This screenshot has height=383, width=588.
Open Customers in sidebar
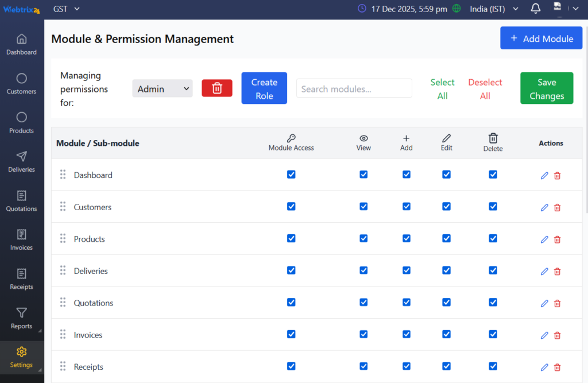(x=21, y=84)
